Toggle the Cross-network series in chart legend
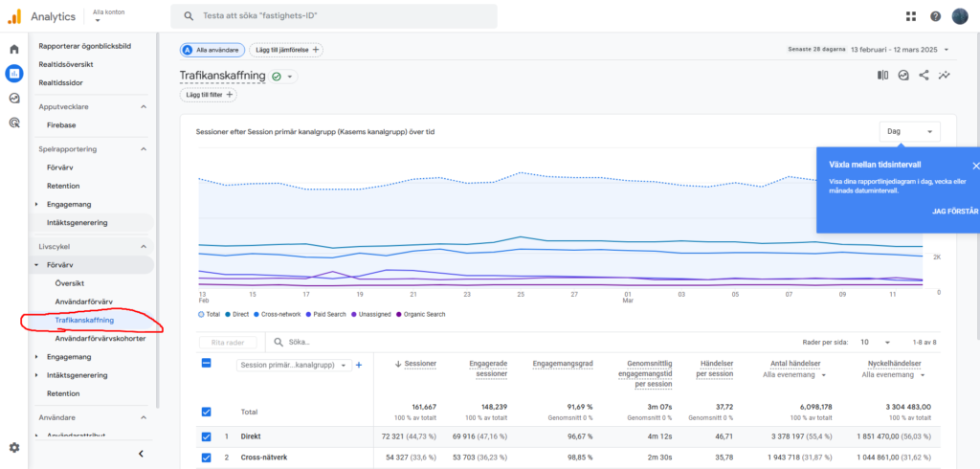The image size is (980, 469). [277, 315]
